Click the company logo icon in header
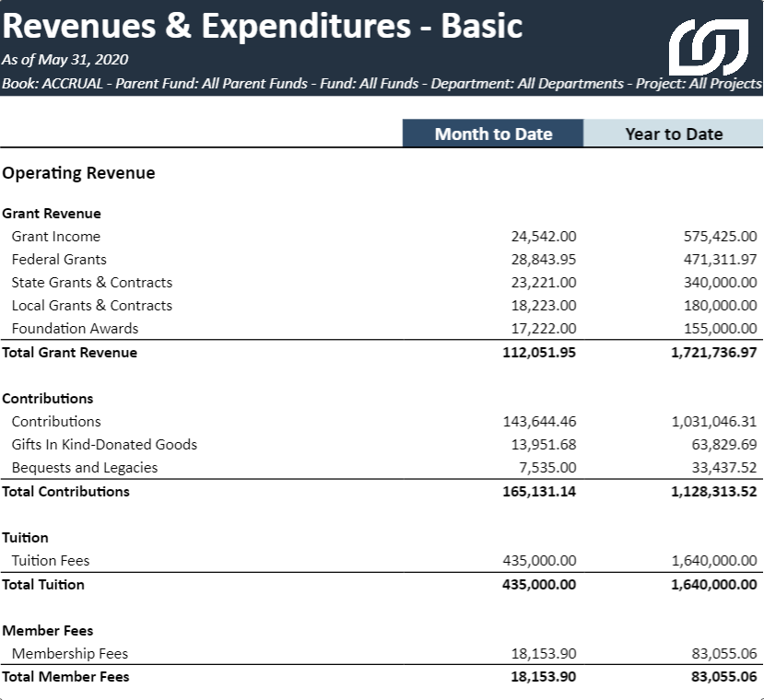Viewport: 764px width, 700px height. [708, 46]
